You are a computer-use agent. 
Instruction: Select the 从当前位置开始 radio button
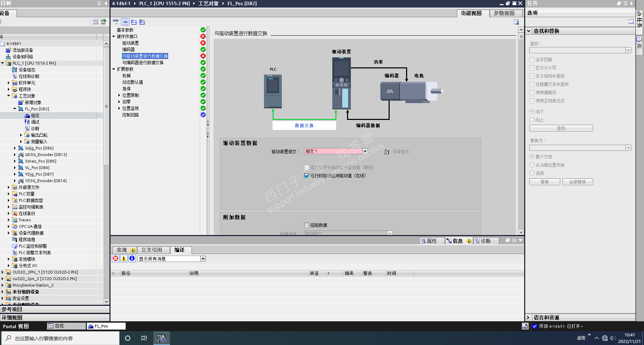tap(532, 165)
